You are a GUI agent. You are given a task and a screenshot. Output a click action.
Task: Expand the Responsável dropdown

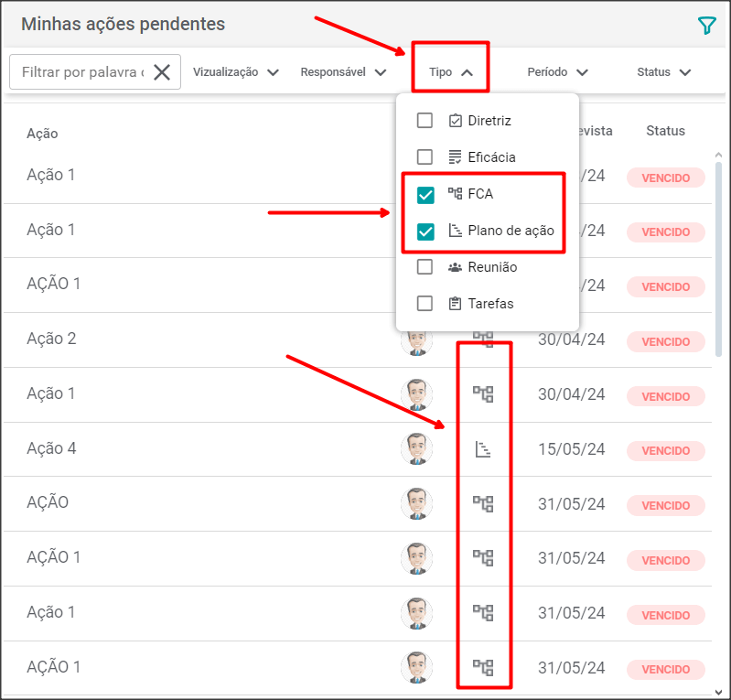tap(343, 72)
